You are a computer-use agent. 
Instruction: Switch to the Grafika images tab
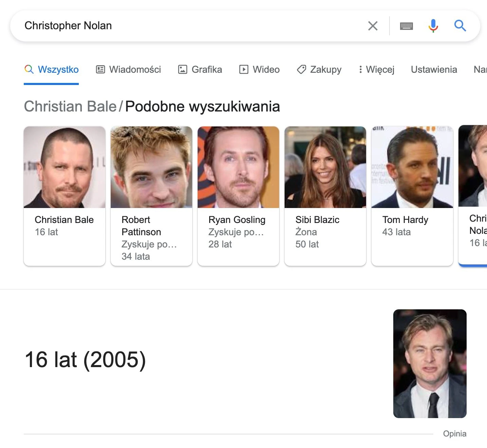coord(200,70)
